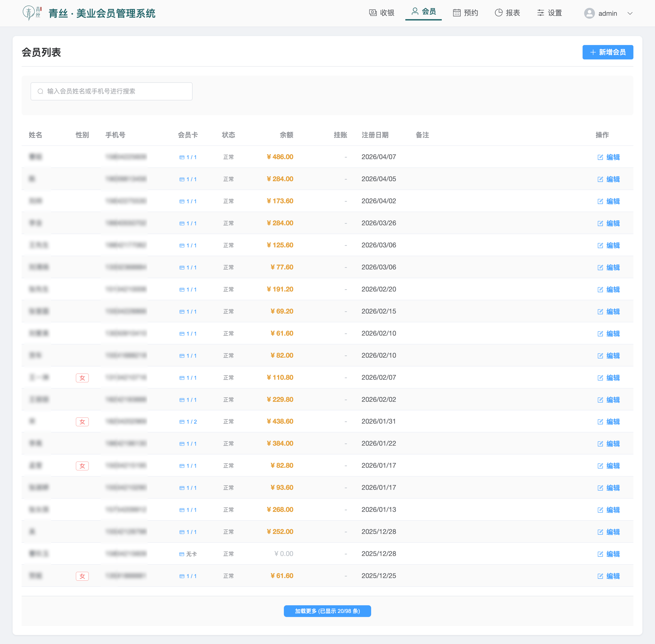
Task: Open member card 1/1 on ¥173.60 row
Action: [x=188, y=201]
